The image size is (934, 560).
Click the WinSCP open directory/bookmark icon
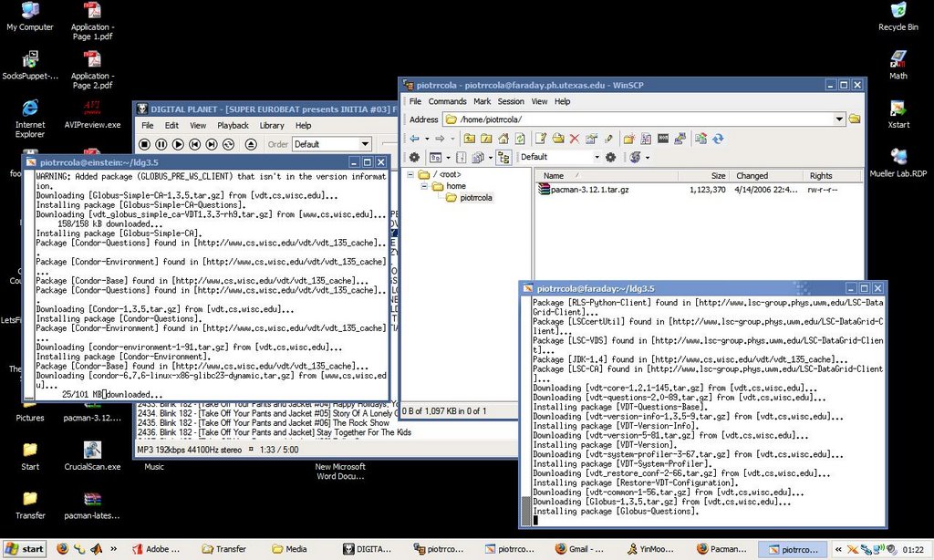coord(558,139)
